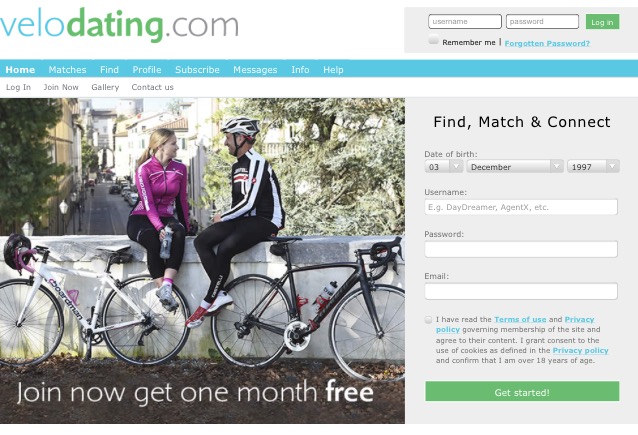The width and height of the screenshot is (638, 435).
Task: Expand the December month dropdown
Action: (x=515, y=166)
